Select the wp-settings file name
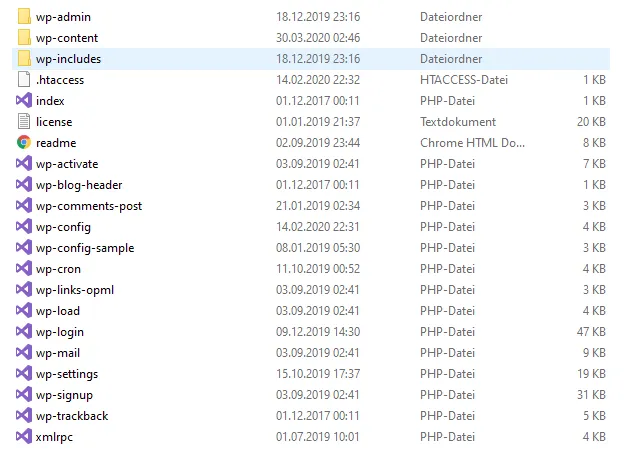The image size is (625, 457). pyautogui.click(x=67, y=375)
